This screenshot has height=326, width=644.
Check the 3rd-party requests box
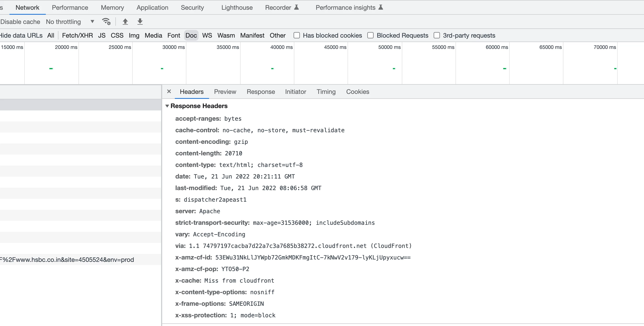[437, 35]
